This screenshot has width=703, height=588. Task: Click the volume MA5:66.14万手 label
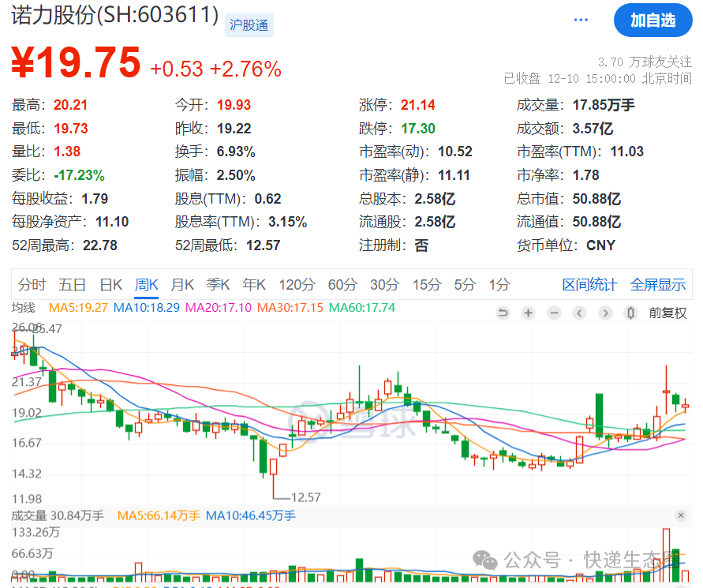pyautogui.click(x=159, y=516)
